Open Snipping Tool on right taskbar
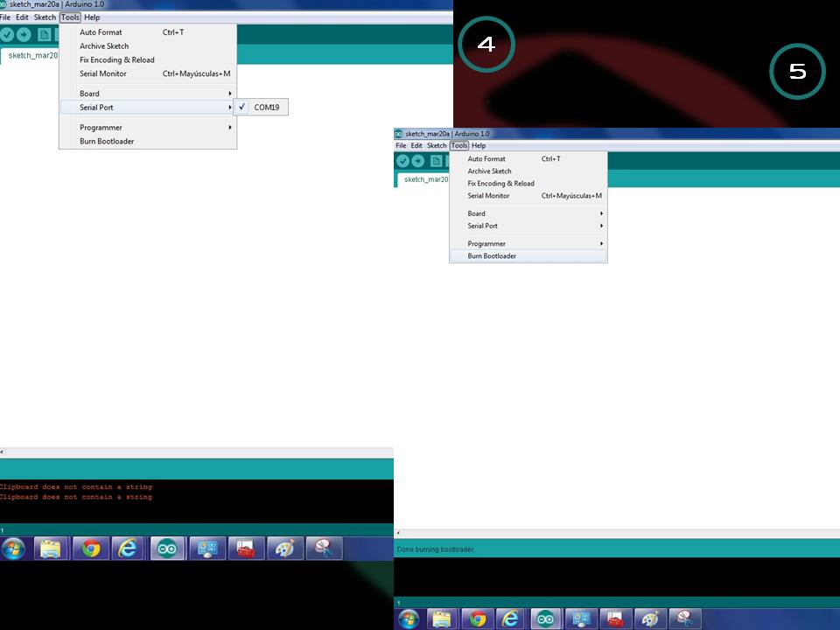Viewport: 840px width, 630px height. point(684,619)
